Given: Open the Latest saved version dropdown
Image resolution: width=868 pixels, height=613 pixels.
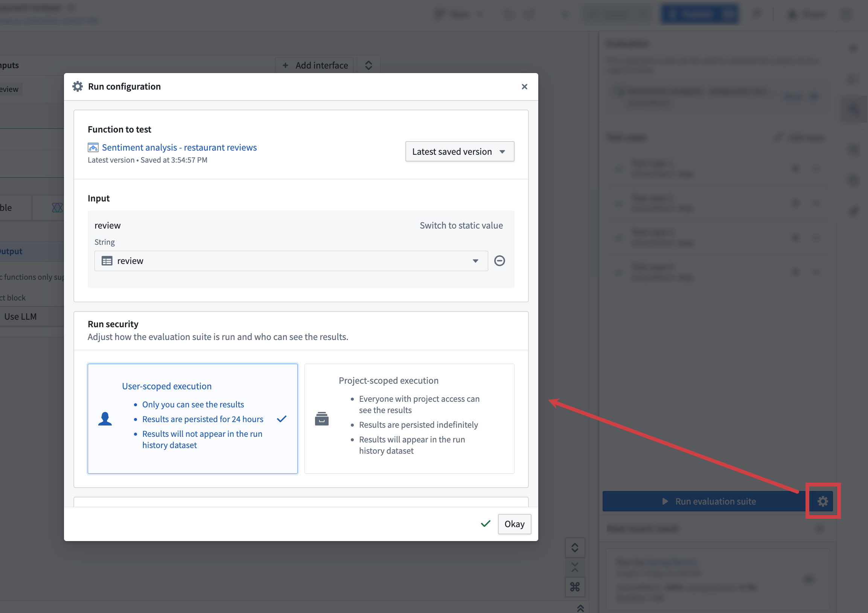Looking at the screenshot, I should tap(459, 151).
